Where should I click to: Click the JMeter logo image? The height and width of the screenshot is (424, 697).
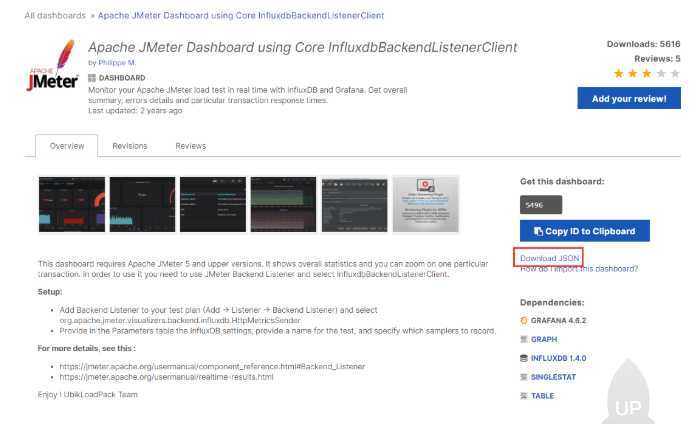[x=53, y=65]
